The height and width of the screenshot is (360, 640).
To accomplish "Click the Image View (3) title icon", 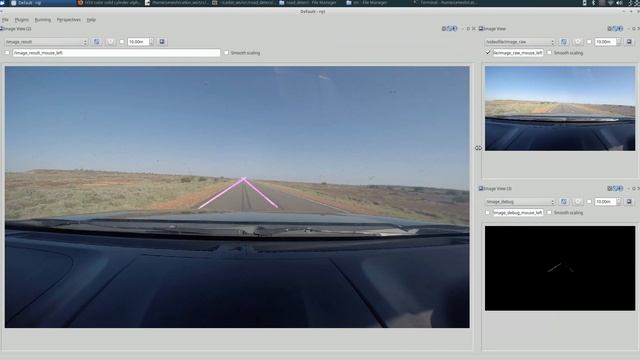I will (481, 189).
